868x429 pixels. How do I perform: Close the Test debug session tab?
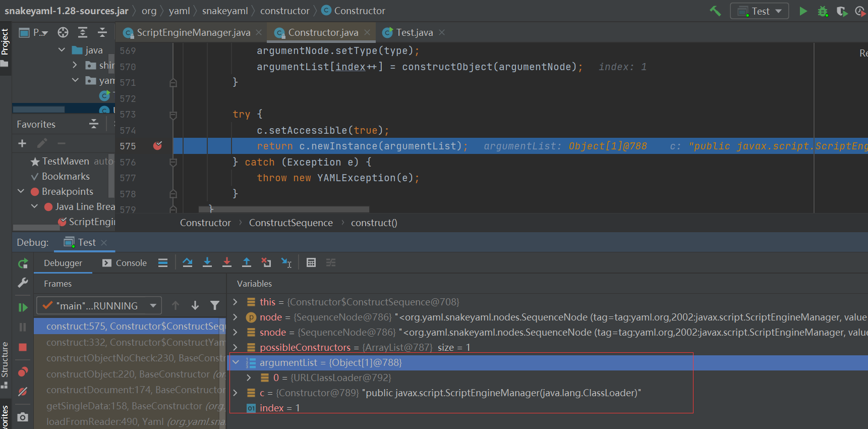point(104,243)
